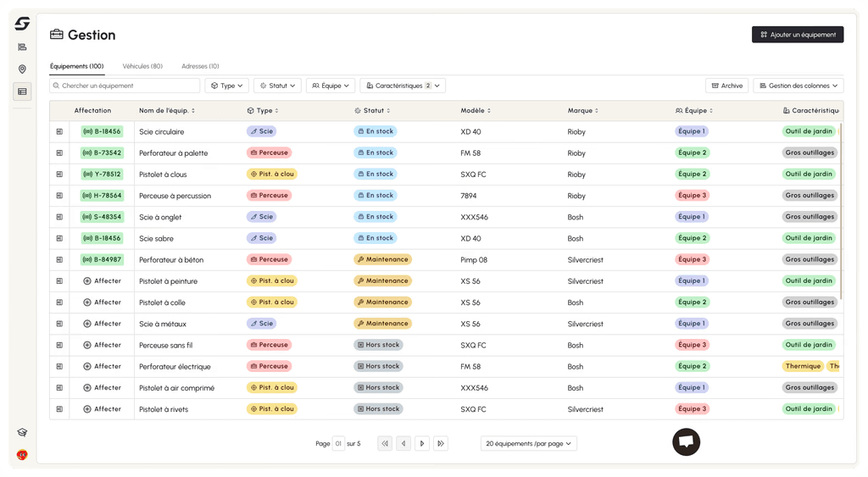
Task: Click Affecter for Perceuse sans fil
Action: 102,345
